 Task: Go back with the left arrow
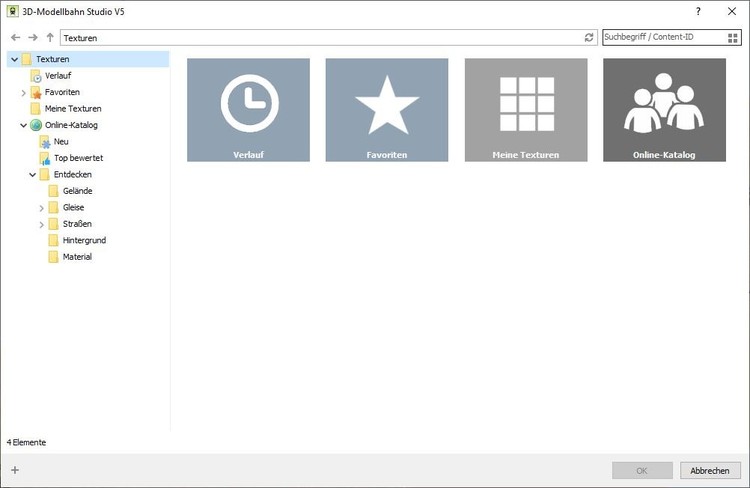click(15, 37)
